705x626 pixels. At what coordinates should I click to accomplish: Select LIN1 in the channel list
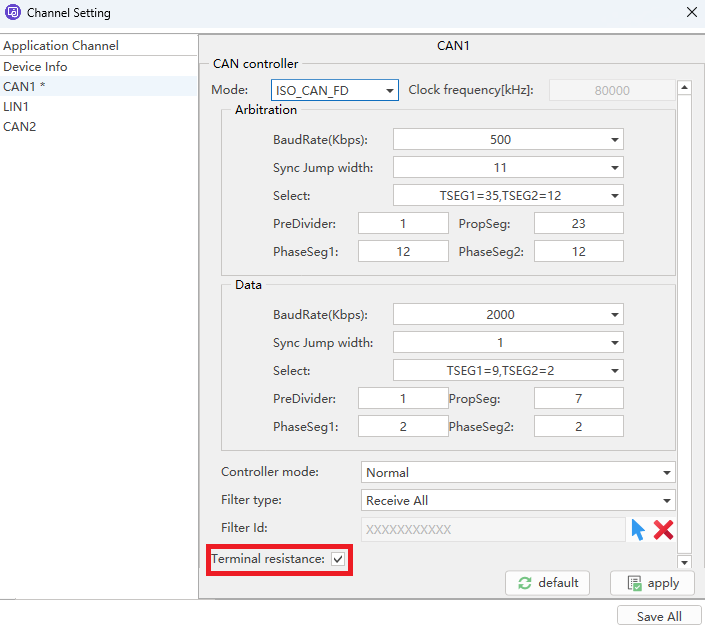(16, 106)
